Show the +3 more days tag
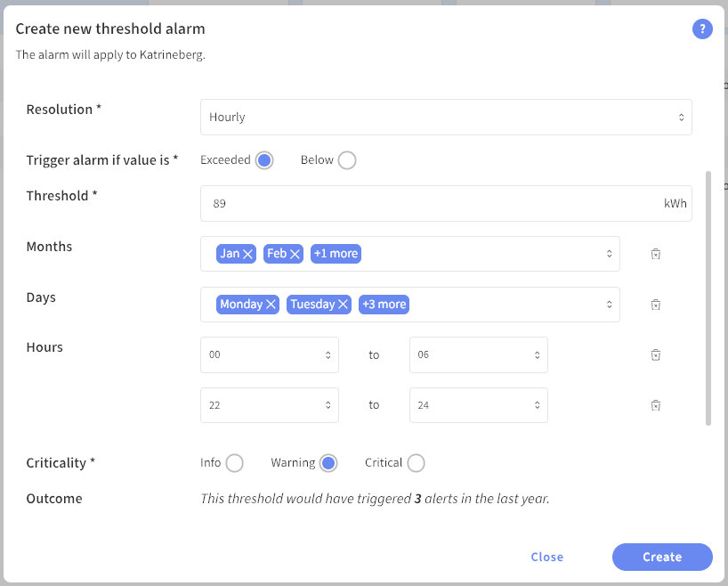 [x=384, y=305]
